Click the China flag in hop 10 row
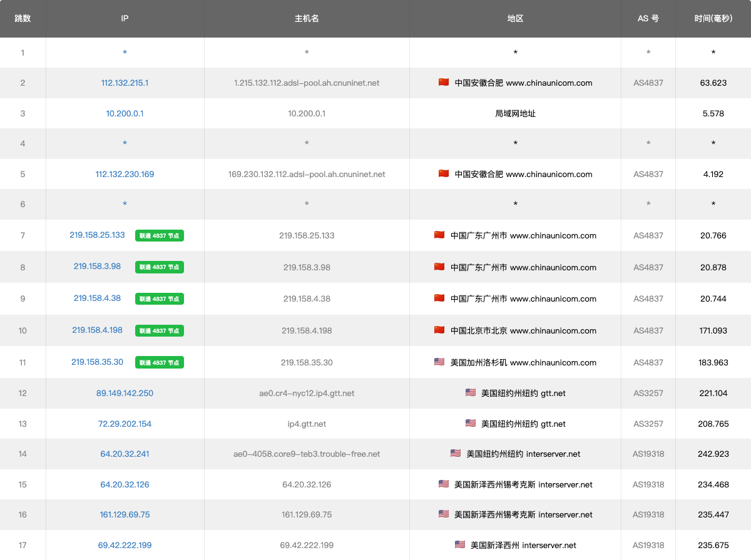 439,330
